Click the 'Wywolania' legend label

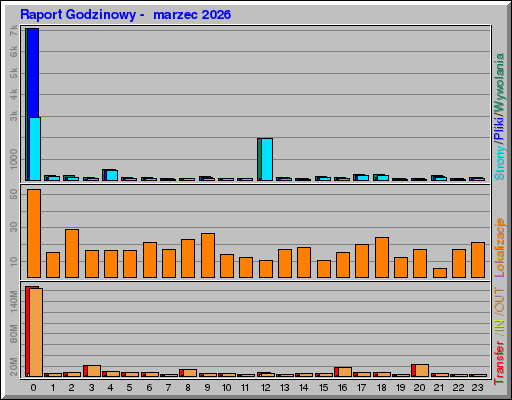coord(499,82)
